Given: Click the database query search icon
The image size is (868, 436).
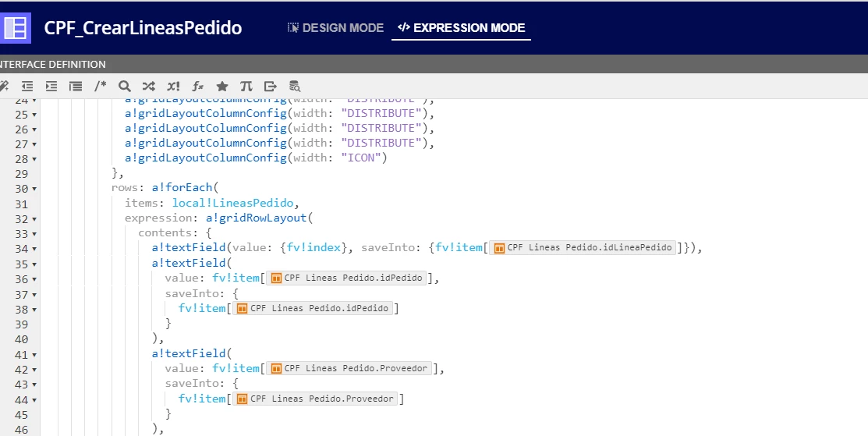Looking at the screenshot, I should [x=295, y=87].
